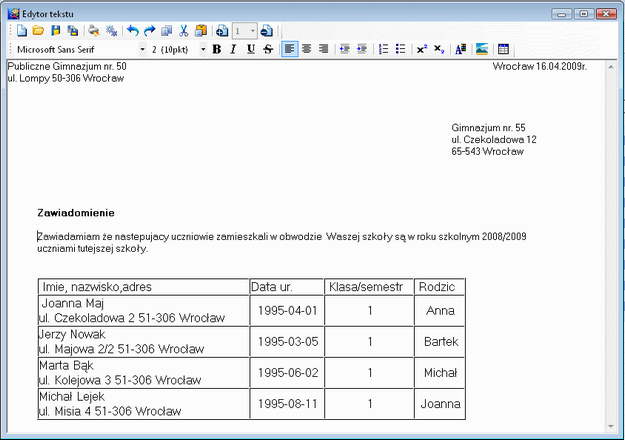Click the line 65-543 Wrocław

pos(487,151)
